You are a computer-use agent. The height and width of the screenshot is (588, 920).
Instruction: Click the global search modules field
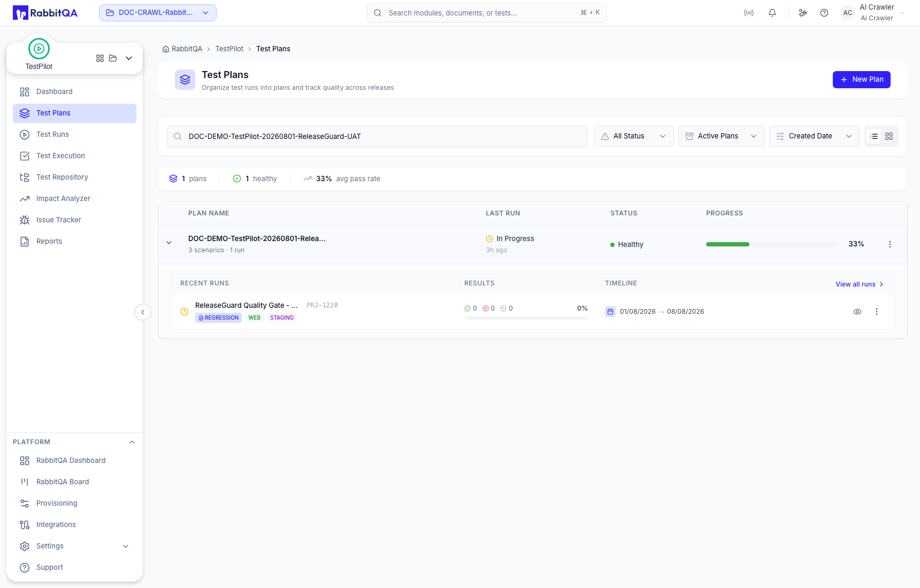tap(487, 13)
